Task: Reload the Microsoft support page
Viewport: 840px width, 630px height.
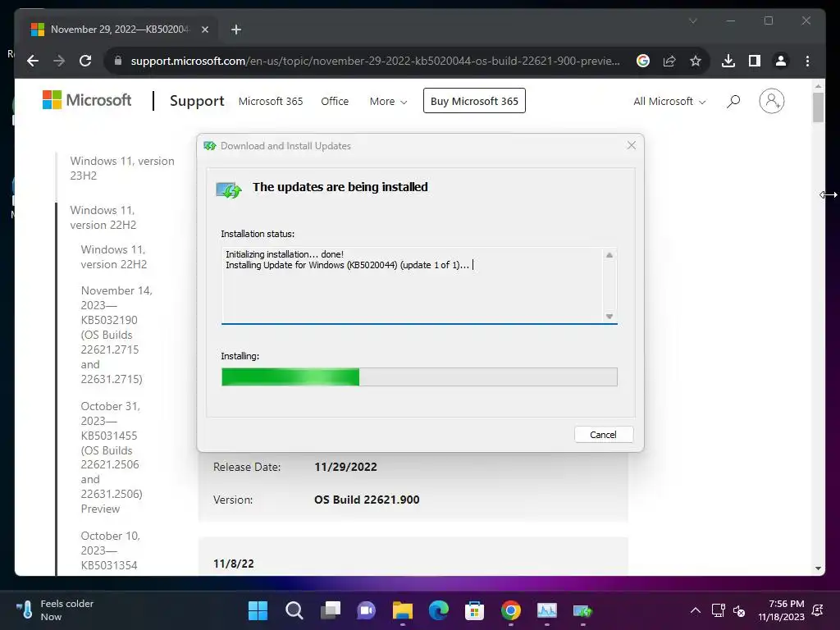Action: (x=85, y=61)
